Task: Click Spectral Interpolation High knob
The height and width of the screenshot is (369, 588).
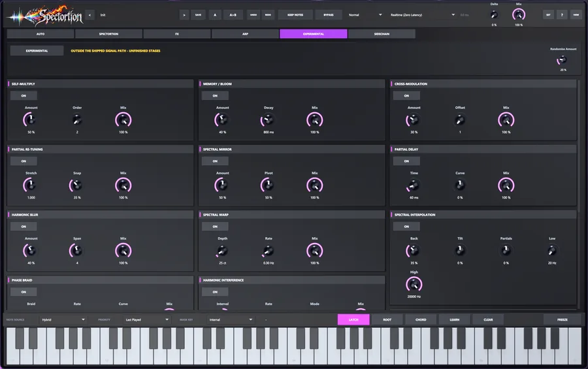Action: click(414, 285)
